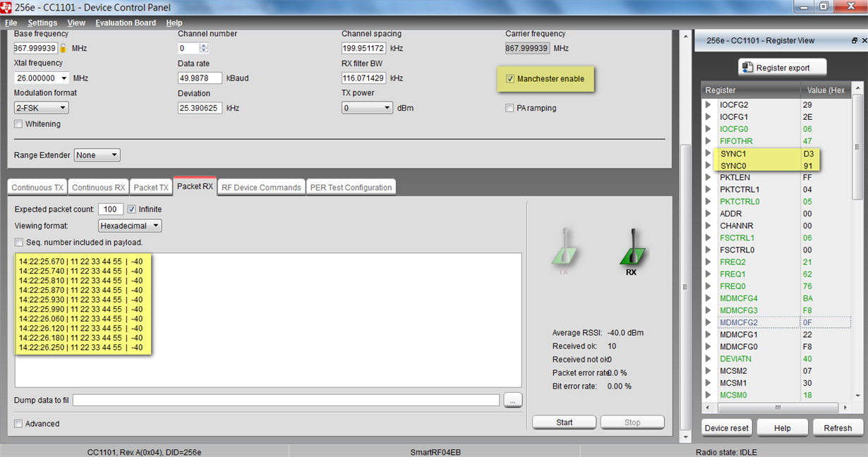Click the MDMCFG4 value BA cell
The image size is (868, 457).
pos(808,298)
